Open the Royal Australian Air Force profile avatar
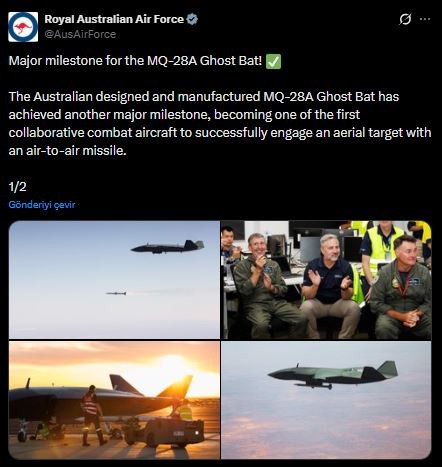Image resolution: width=442 pixels, height=467 pixels. click(23, 27)
